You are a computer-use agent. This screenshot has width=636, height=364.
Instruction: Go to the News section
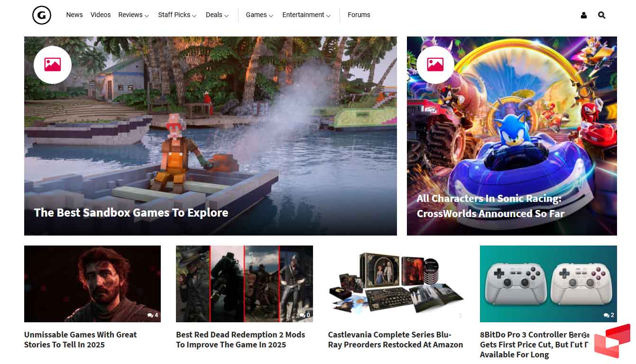tap(74, 15)
